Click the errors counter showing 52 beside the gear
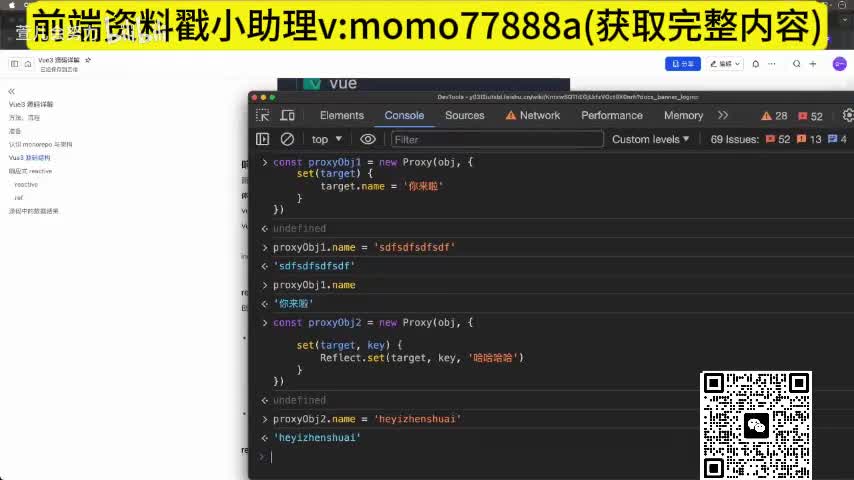Image resolution: width=854 pixels, height=480 pixels. click(810, 116)
